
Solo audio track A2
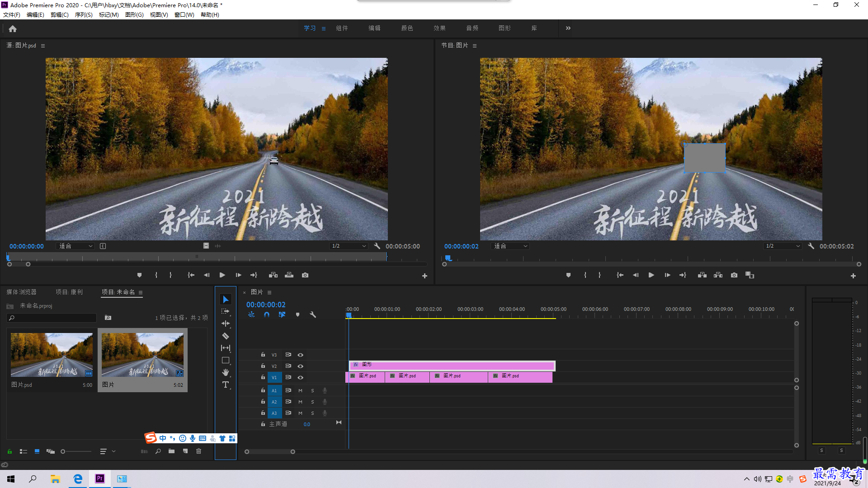pos(312,402)
